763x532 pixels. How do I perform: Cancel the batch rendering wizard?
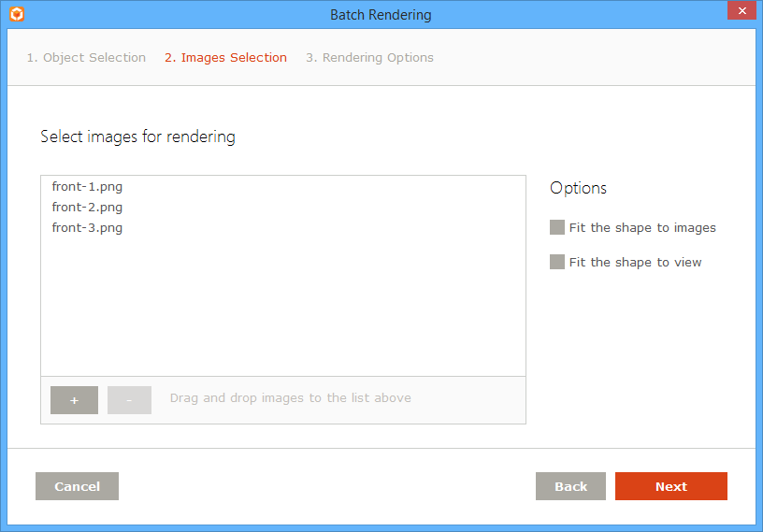[77, 486]
